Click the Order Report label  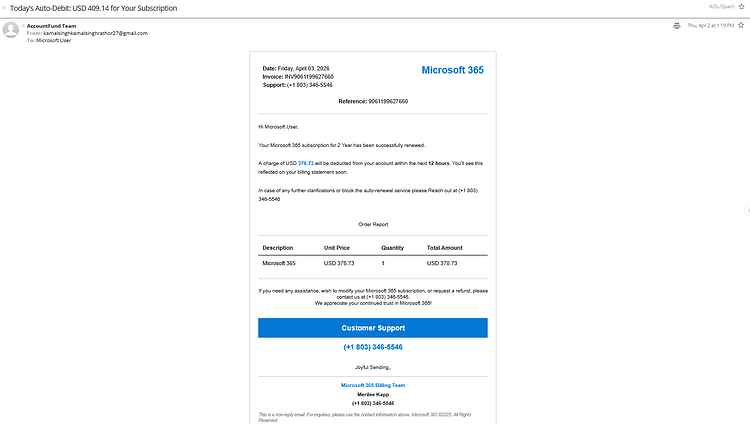[x=373, y=224]
